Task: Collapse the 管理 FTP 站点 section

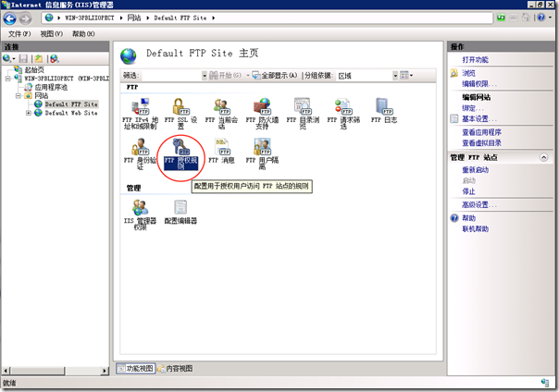Action: (x=543, y=157)
